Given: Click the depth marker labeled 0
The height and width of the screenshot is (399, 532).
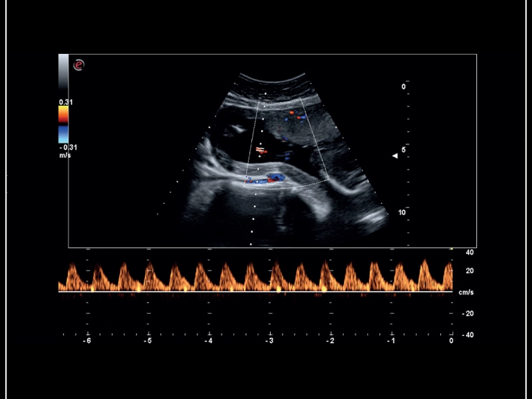Looking at the screenshot, I should (x=403, y=86).
